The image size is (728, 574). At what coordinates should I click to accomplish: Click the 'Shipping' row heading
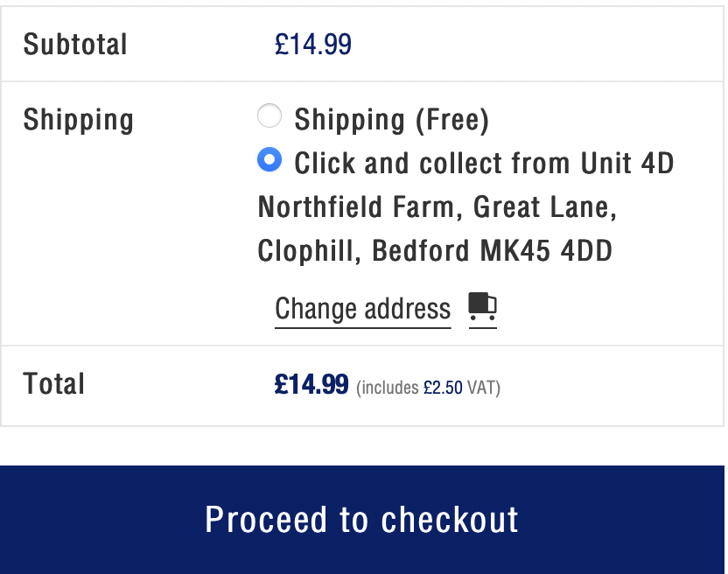[79, 120]
